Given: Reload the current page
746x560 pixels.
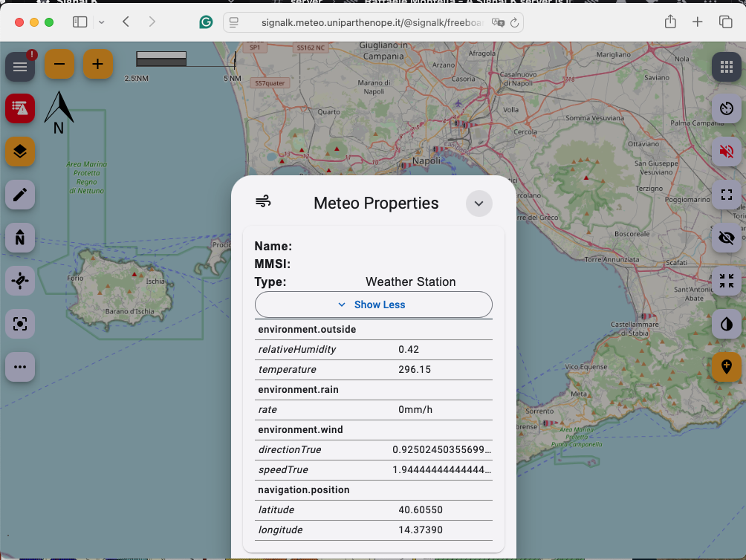Looking at the screenshot, I should 514,22.
